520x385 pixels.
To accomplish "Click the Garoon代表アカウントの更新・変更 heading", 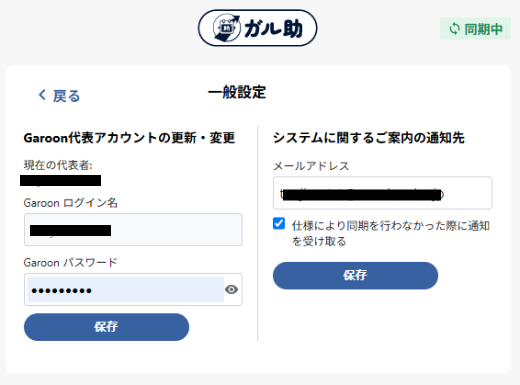I will coord(129,138).
